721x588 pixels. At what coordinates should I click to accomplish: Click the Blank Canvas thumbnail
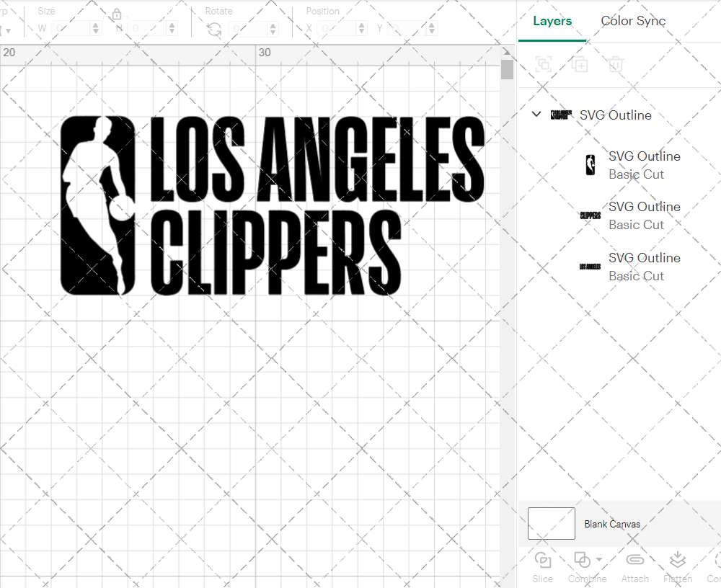coord(552,524)
